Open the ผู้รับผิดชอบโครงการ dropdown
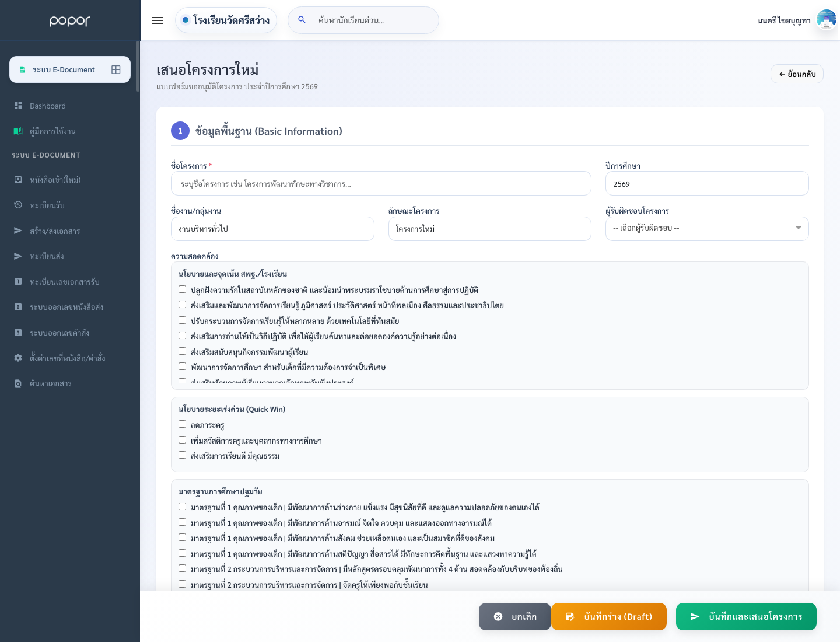Viewport: 840px width, 642px height. [707, 228]
